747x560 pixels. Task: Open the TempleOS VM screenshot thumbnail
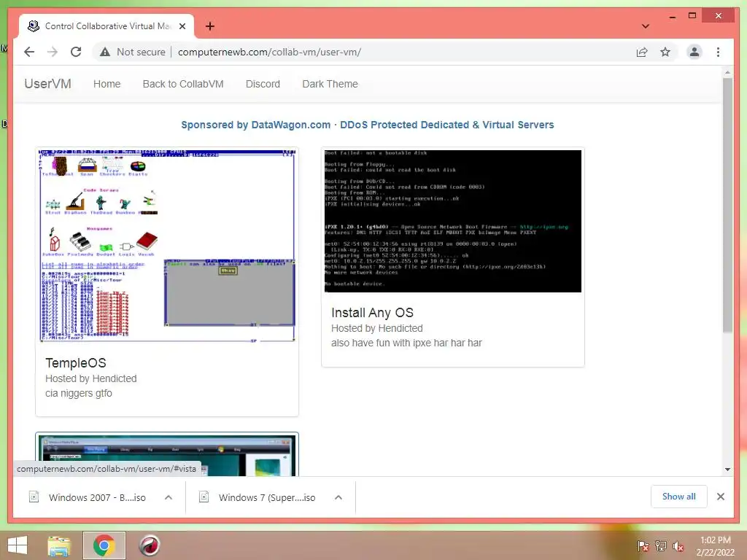click(167, 246)
